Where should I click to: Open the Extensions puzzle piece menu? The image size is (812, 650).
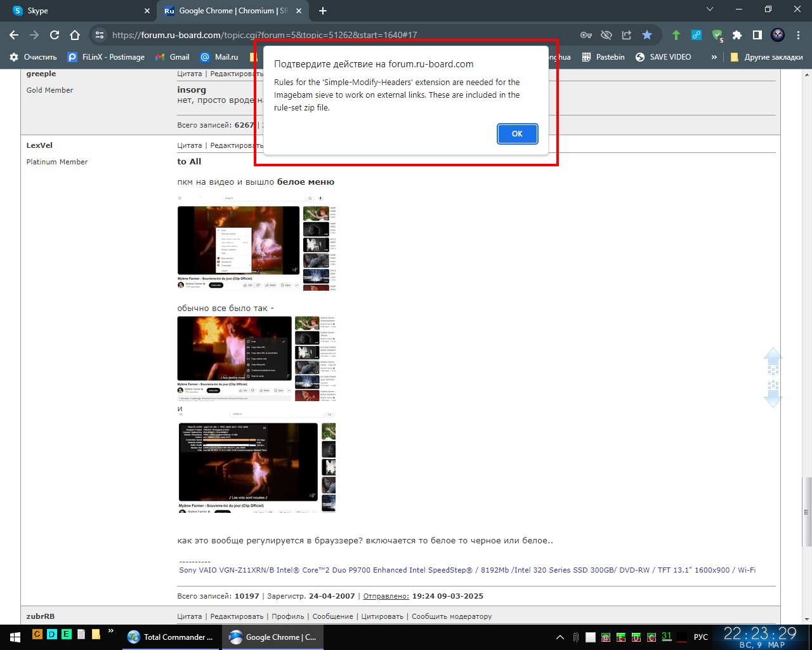coord(737,35)
